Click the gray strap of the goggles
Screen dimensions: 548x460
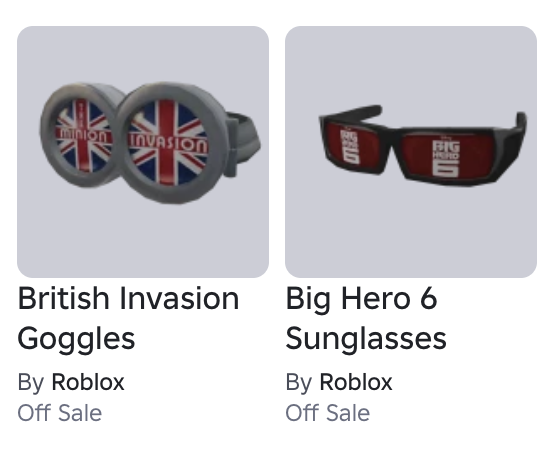[244, 143]
